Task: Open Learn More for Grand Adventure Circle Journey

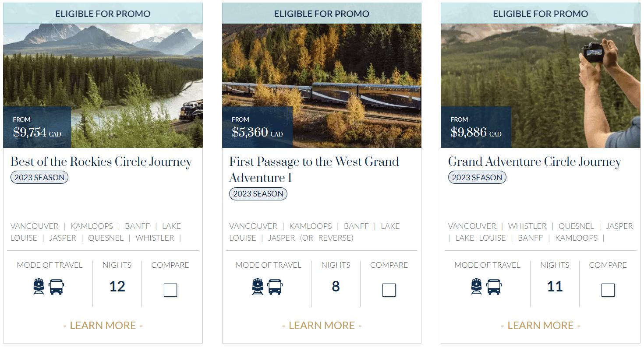Action: pos(540,326)
